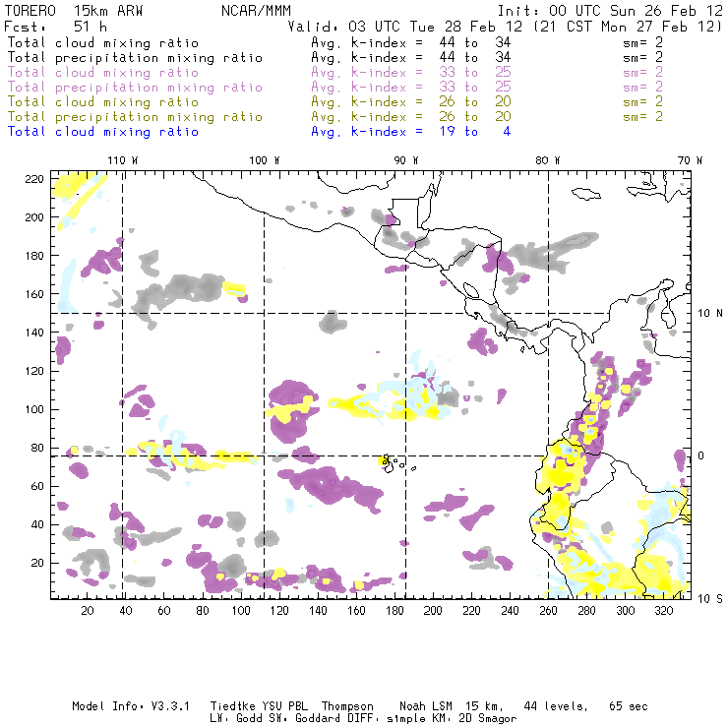Click the "65 sec" timestep text
This screenshot has height=728, width=728.
pyautogui.click(x=629, y=706)
